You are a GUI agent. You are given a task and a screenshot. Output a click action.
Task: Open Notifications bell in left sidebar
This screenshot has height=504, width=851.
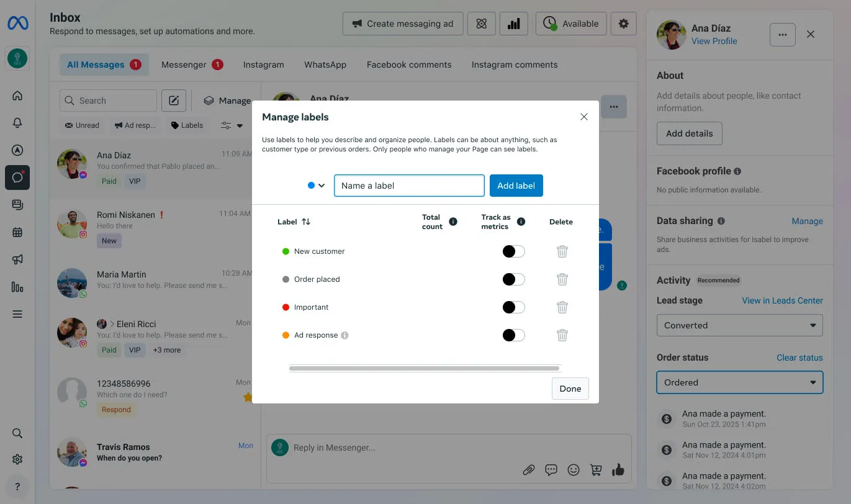tap(17, 123)
